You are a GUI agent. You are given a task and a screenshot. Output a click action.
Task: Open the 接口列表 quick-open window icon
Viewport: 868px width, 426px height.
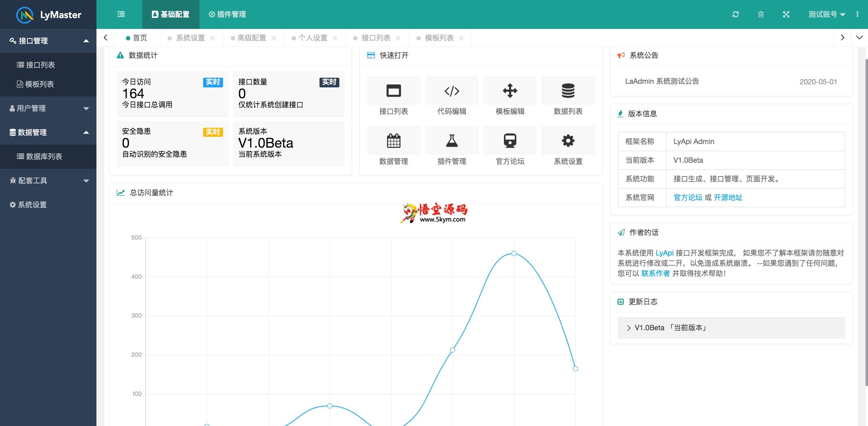pyautogui.click(x=394, y=91)
